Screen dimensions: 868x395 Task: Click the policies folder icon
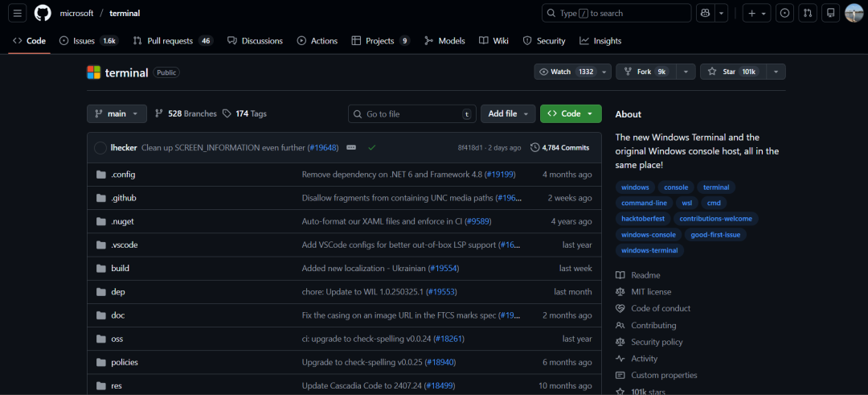point(100,362)
